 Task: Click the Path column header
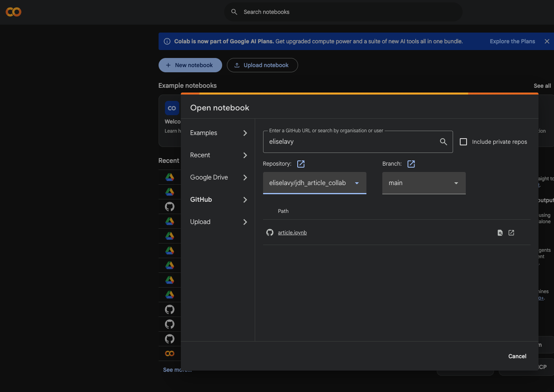coord(283,211)
